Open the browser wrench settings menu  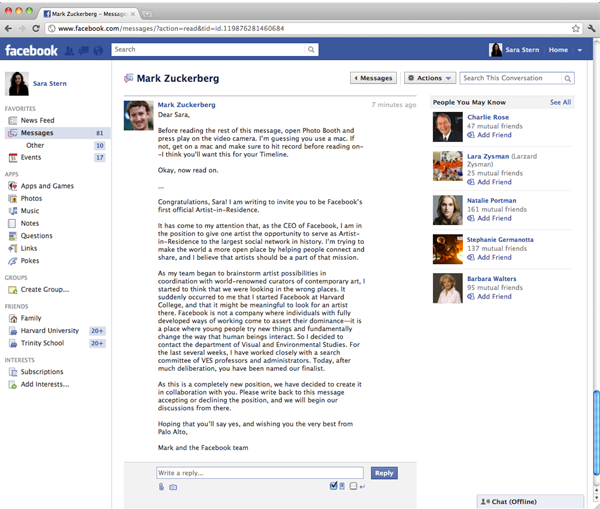[x=591, y=28]
